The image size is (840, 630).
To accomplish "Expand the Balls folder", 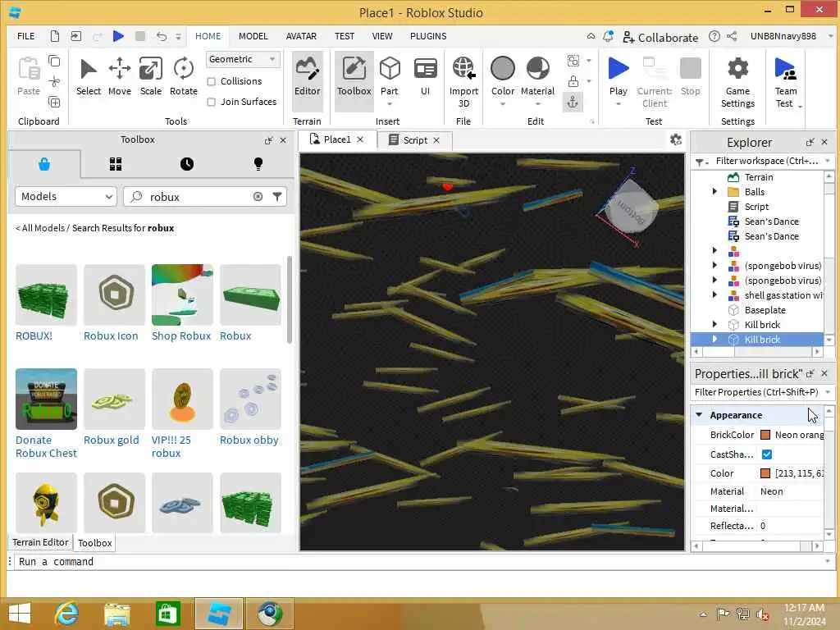I will pyautogui.click(x=714, y=191).
